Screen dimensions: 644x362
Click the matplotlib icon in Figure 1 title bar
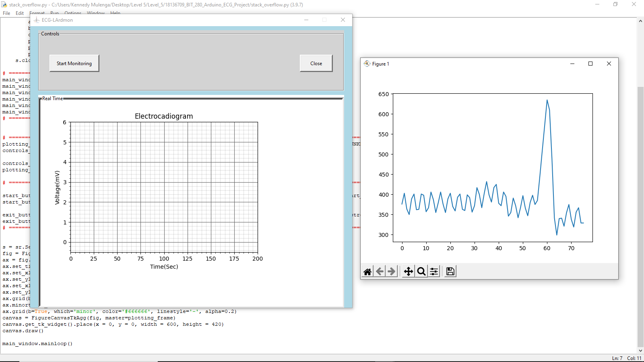(x=367, y=64)
